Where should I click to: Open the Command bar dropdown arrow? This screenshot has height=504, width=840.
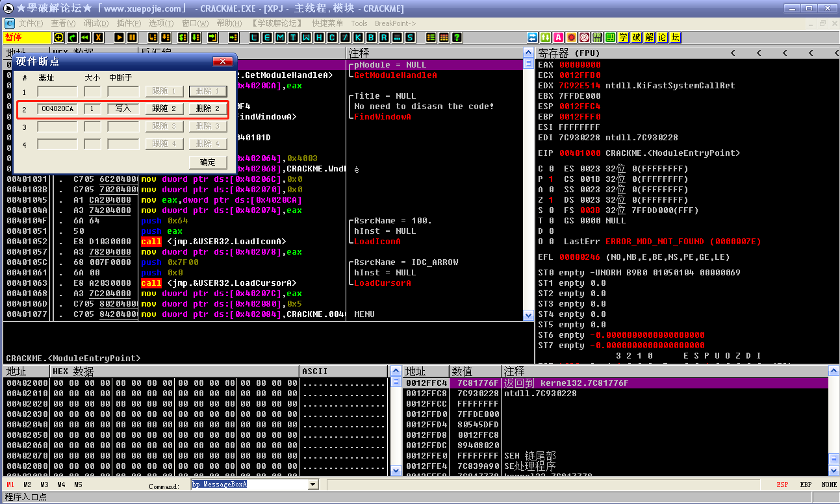312,485
